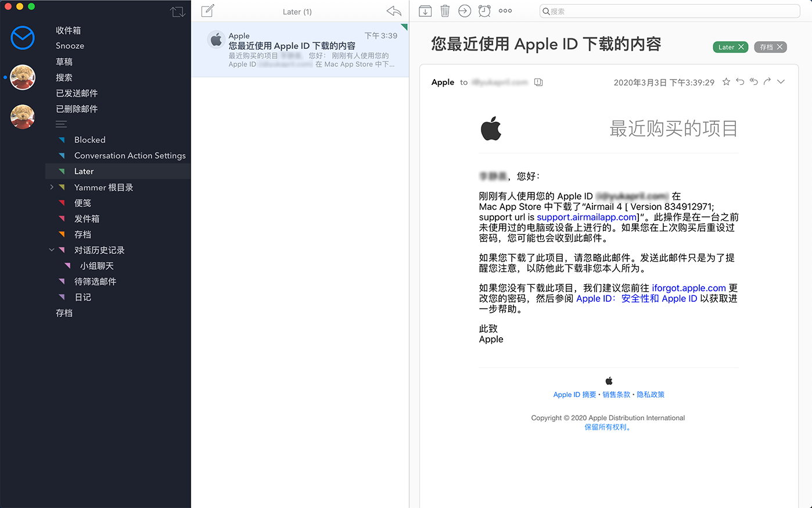Click the forward arrow in the message header
This screenshot has width=812, height=508.
(767, 82)
